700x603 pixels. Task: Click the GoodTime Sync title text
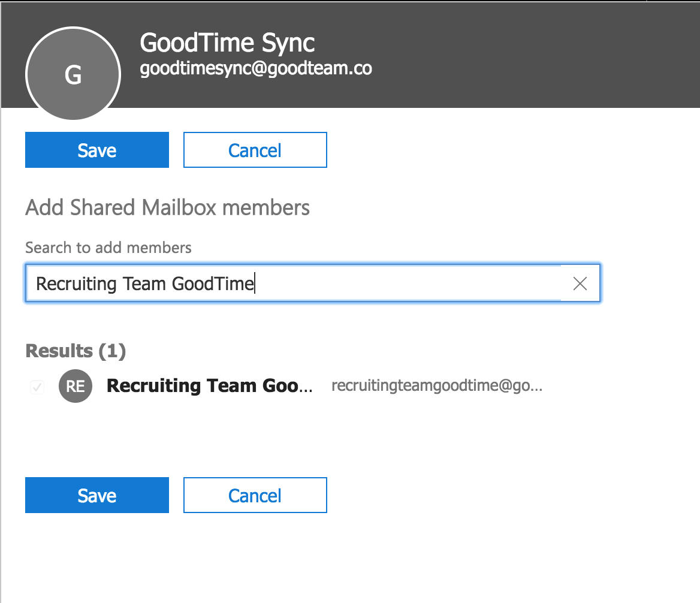227,42
